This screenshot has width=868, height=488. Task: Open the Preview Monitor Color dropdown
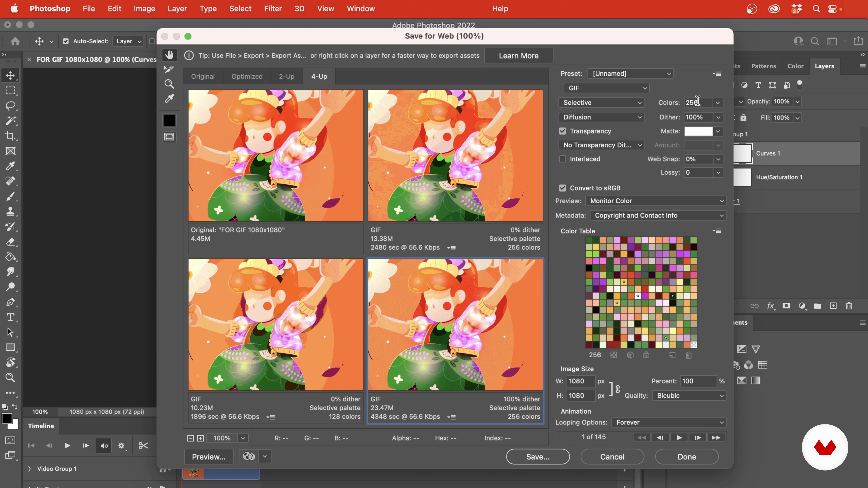click(656, 201)
